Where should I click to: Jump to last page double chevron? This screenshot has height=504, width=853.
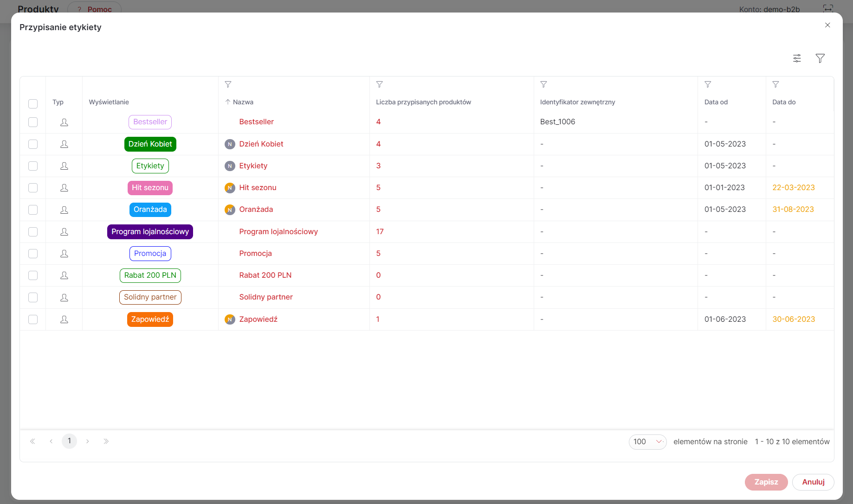pos(106,441)
